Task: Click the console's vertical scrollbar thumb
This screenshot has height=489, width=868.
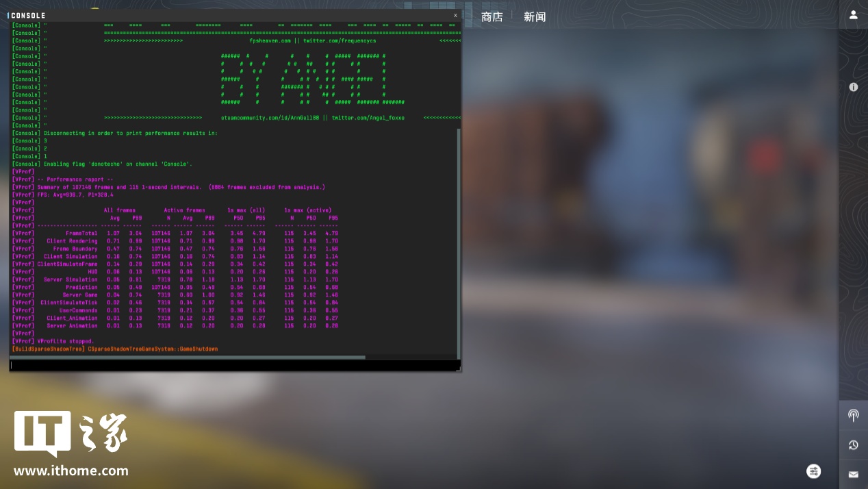Action: click(459, 240)
